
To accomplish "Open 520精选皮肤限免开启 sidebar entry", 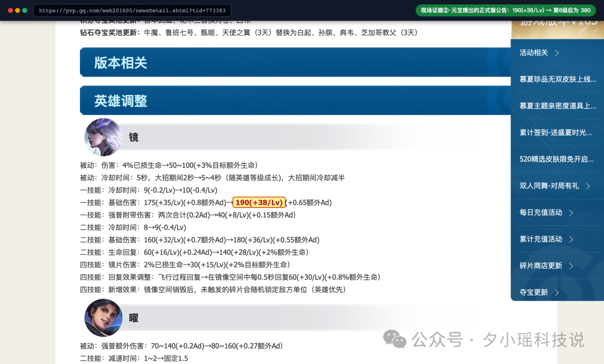I will click(556, 159).
